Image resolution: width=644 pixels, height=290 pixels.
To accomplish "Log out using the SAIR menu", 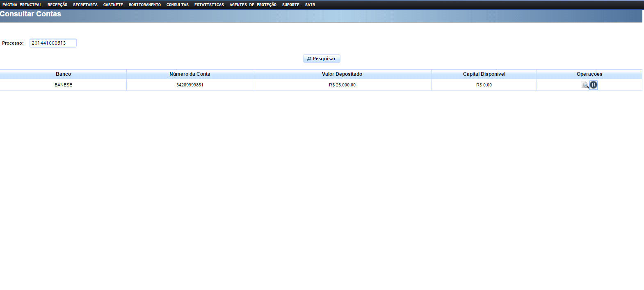I will point(310,5).
